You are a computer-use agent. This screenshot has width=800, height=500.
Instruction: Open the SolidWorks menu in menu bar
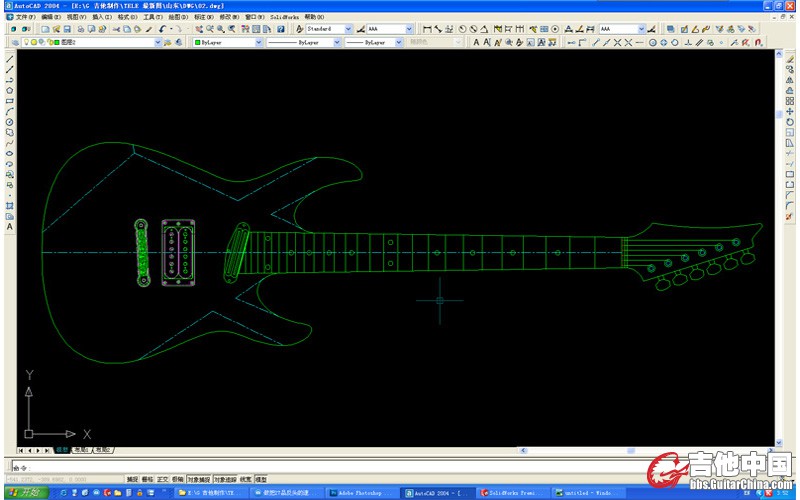point(284,17)
